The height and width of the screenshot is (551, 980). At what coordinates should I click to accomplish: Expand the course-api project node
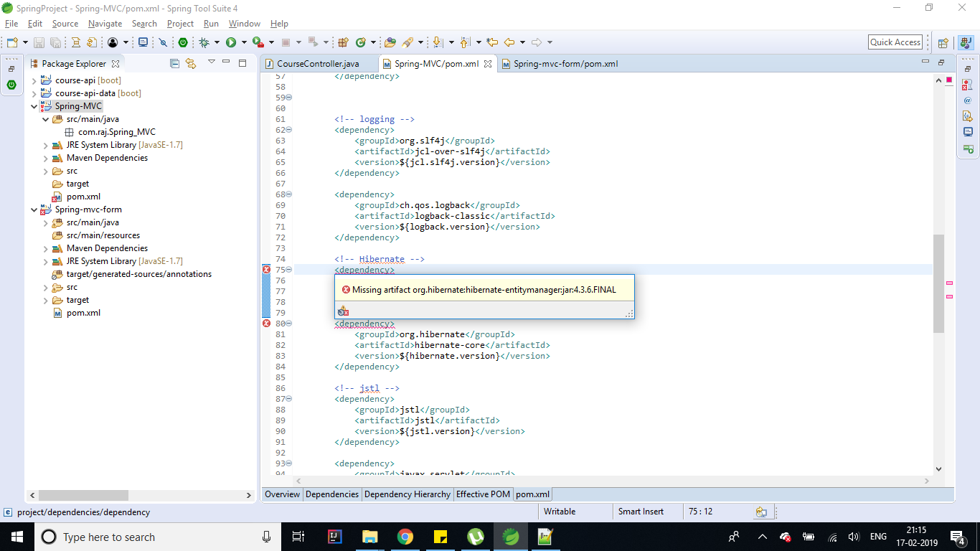click(34, 80)
